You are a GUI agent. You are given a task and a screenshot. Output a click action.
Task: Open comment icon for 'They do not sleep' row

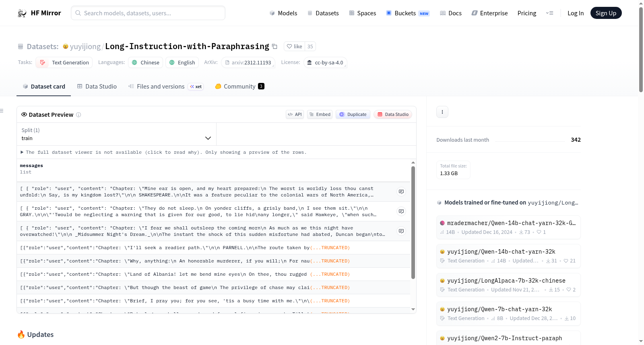click(401, 211)
